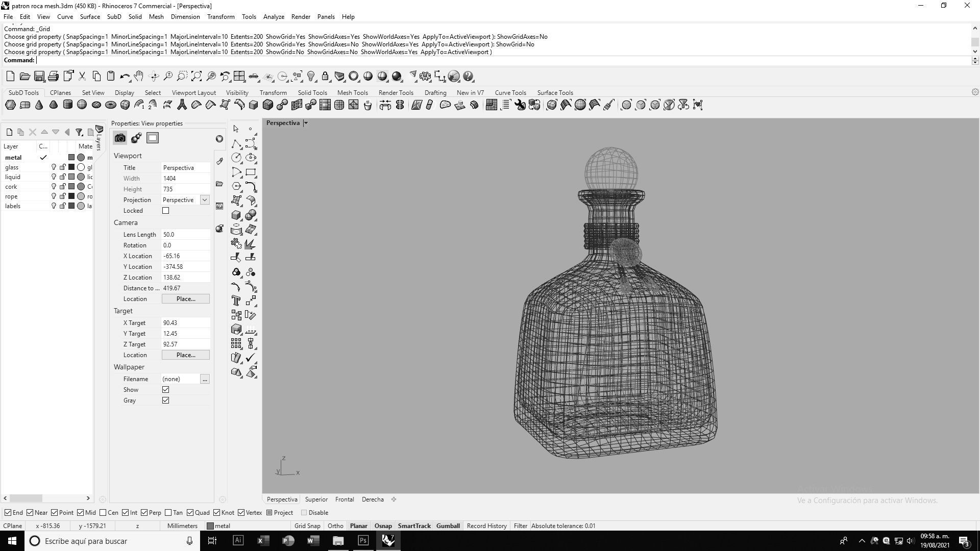The height and width of the screenshot is (551, 980).
Task: Toggle the Quad osnap checkbox
Action: (x=190, y=513)
